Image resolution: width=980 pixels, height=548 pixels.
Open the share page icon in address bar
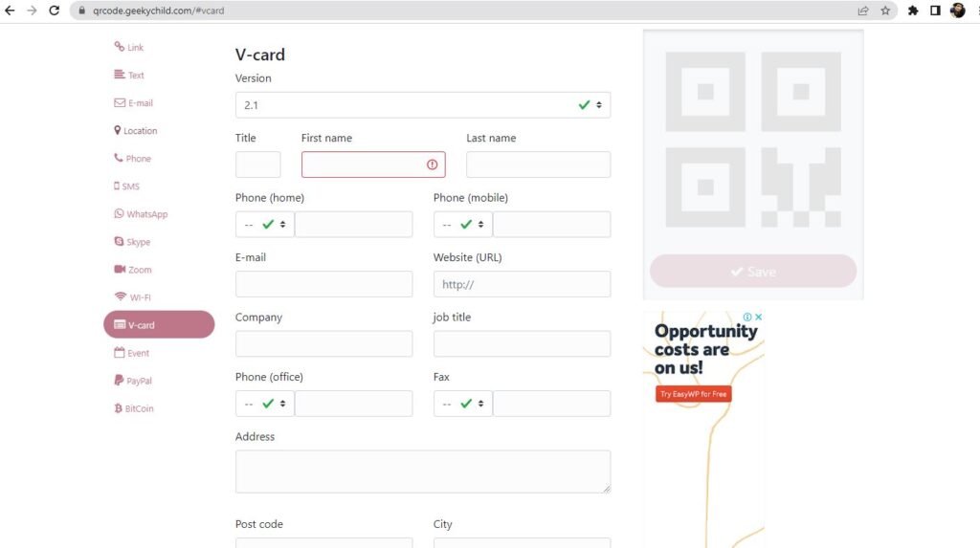[863, 11]
